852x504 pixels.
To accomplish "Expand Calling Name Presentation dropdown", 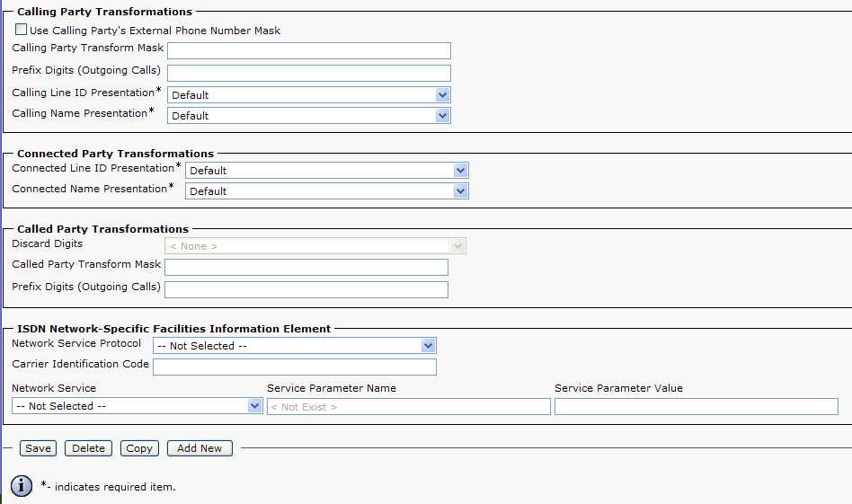I will (x=308, y=115).
